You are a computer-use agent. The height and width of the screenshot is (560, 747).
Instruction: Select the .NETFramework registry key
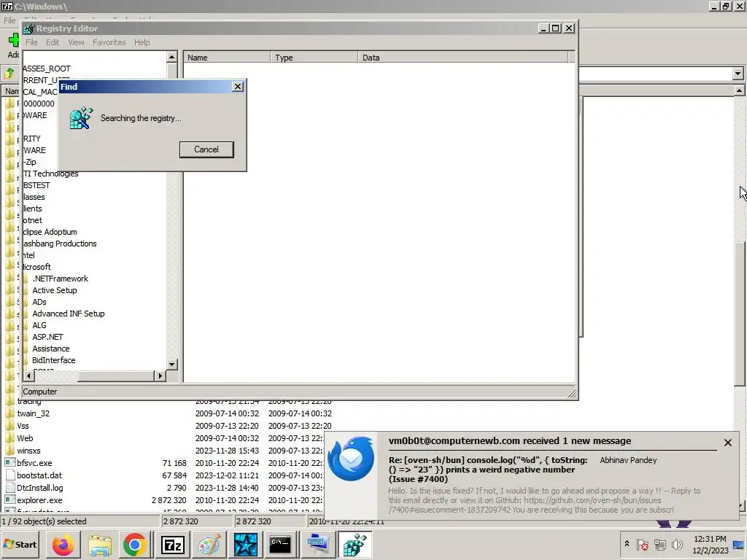(60, 279)
